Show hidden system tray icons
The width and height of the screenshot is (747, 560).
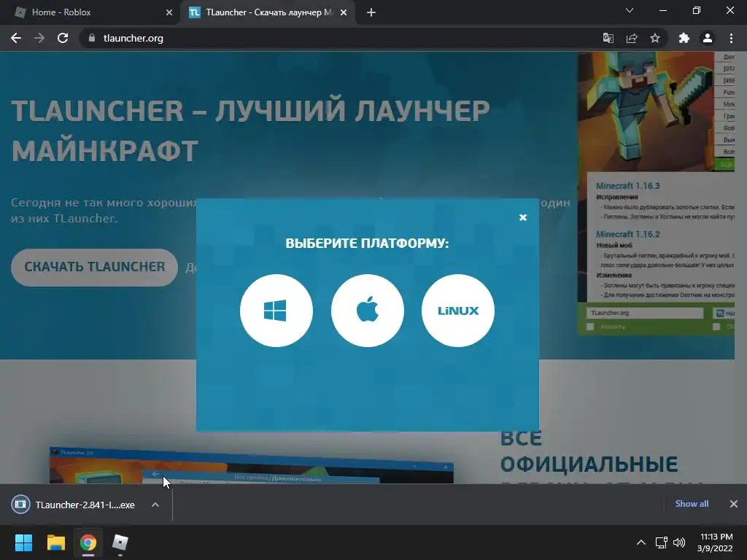(x=641, y=542)
